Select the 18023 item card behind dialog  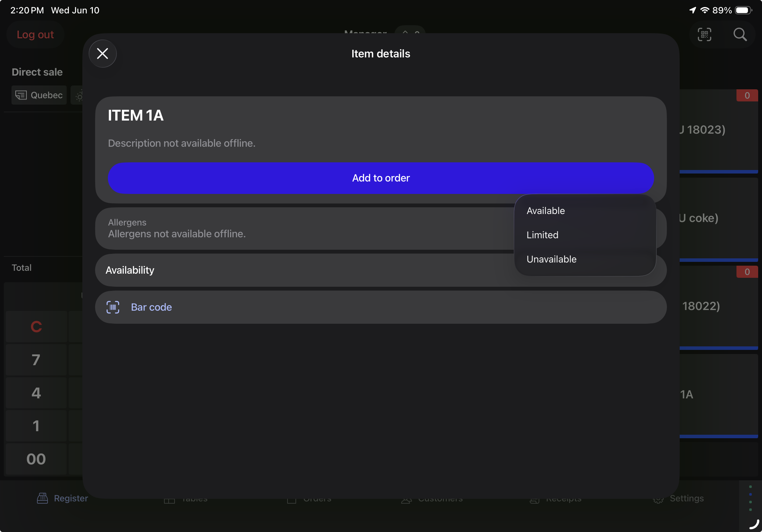pyautogui.click(x=719, y=131)
